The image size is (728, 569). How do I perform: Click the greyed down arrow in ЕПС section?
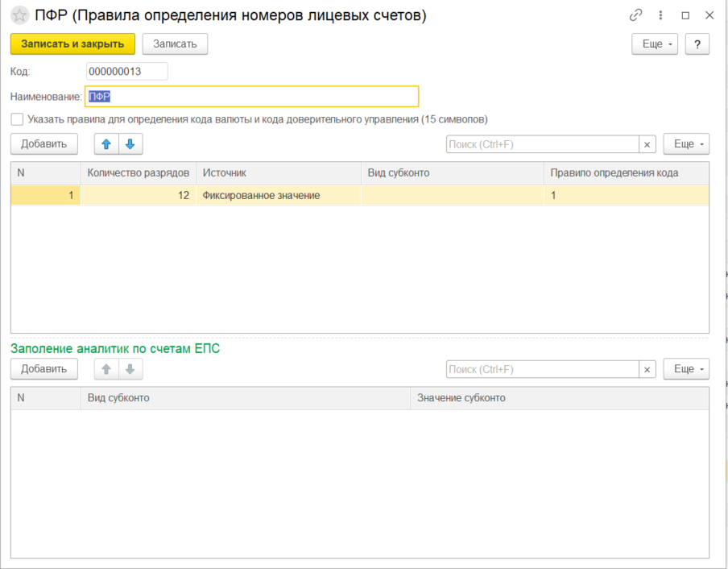pyautogui.click(x=130, y=369)
